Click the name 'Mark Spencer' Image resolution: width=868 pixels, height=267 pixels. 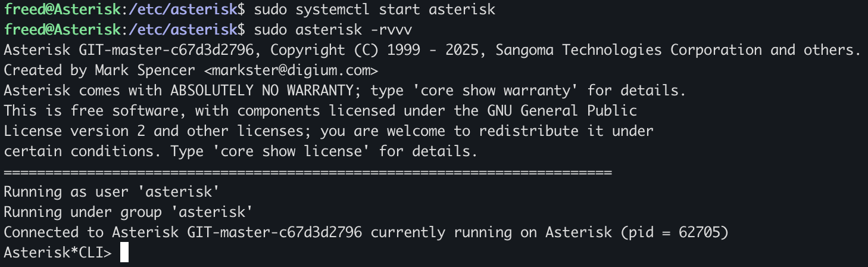(x=145, y=71)
